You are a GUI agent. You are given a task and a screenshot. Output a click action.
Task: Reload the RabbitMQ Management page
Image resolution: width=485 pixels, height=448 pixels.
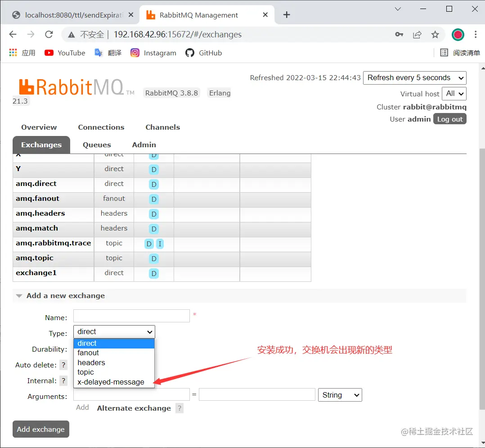(49, 34)
